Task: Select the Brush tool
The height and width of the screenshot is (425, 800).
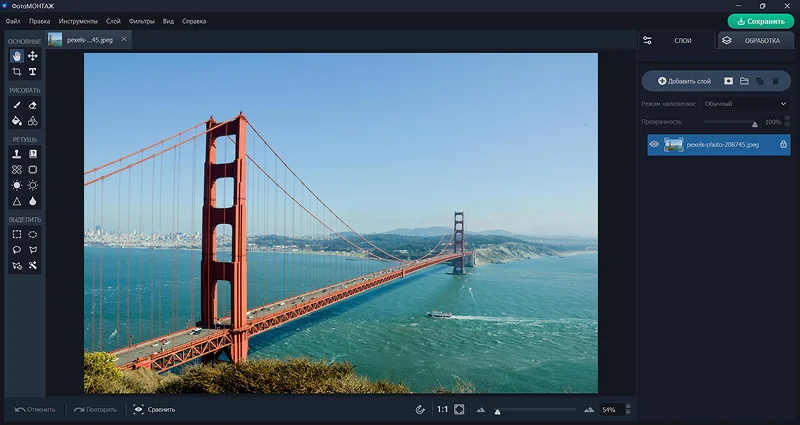Action: click(x=17, y=105)
